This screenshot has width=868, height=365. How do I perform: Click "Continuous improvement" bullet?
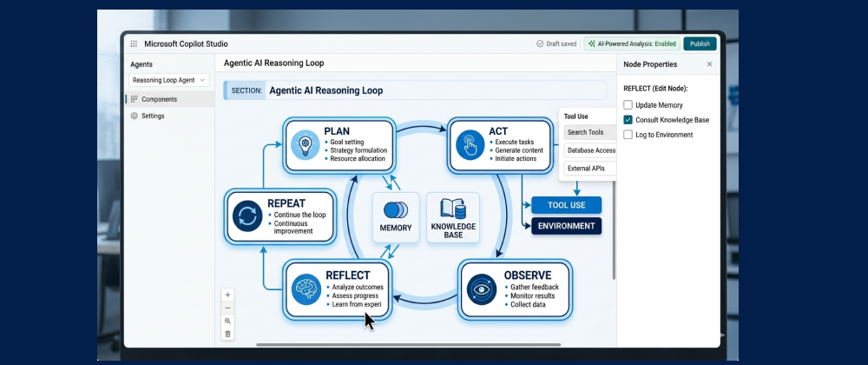293,227
